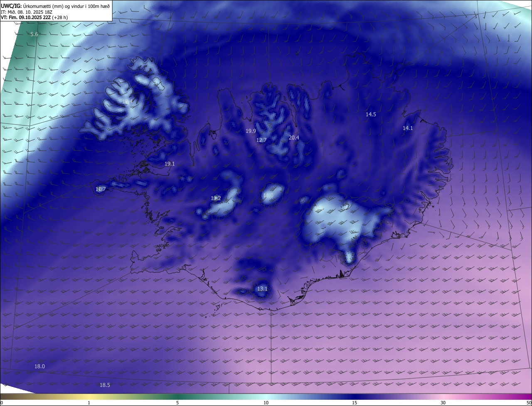The height and width of the screenshot is (406, 532).
Task: Click the 'VT: Fim. 09.10.2025 22Z (+28 h)' line
Action: (x=34, y=17)
